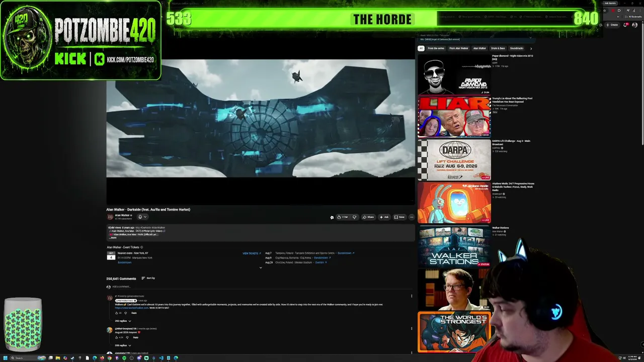This screenshot has height=362, width=644.
Task: Open the event info icon next to Event Tickets
Action: click(141, 247)
